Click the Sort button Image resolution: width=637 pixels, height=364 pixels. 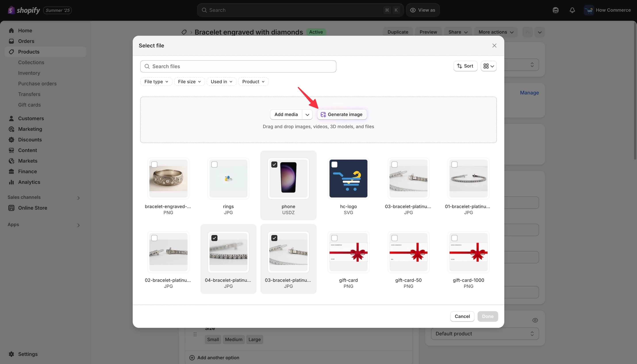pos(465,66)
